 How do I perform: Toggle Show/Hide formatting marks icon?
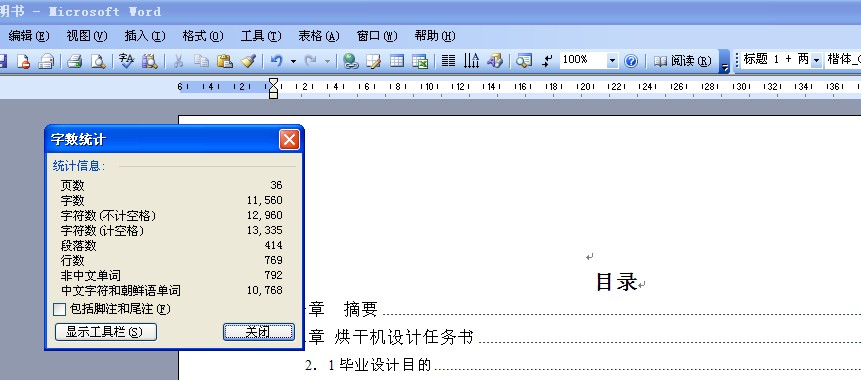tap(546, 60)
